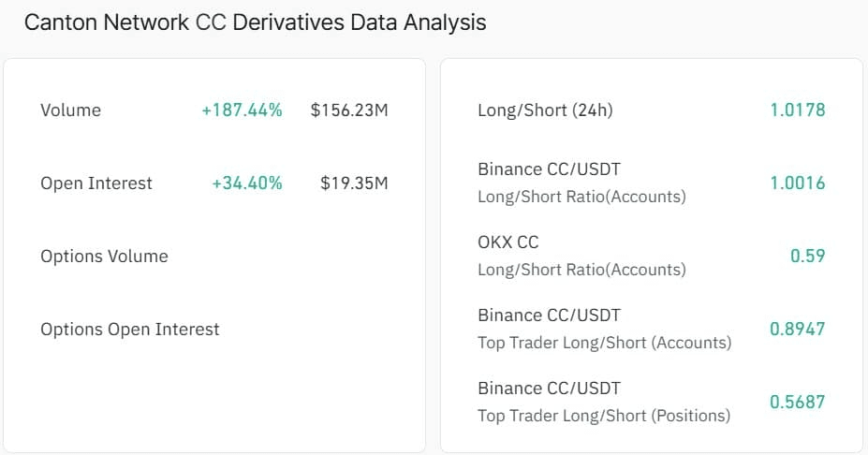The height and width of the screenshot is (455, 868).
Task: Click the $156.23M volume value
Action: (349, 110)
